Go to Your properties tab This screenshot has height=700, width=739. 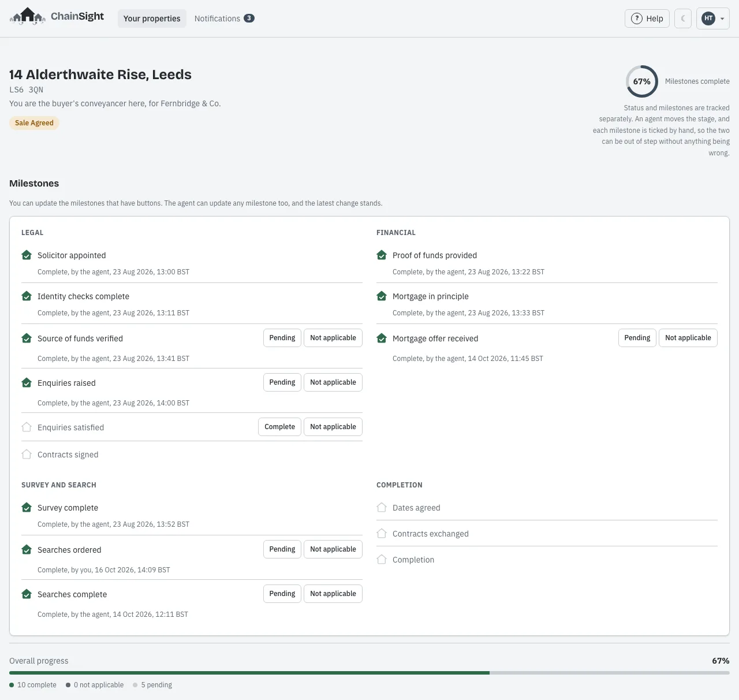click(152, 18)
